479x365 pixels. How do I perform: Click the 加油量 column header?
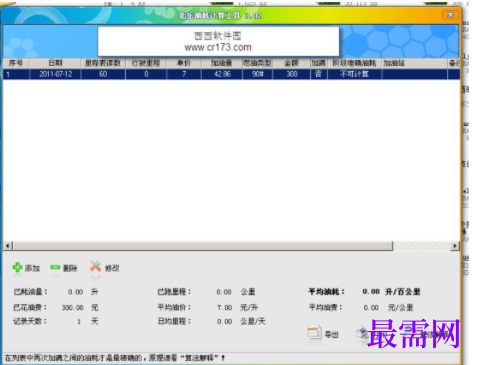(x=222, y=63)
